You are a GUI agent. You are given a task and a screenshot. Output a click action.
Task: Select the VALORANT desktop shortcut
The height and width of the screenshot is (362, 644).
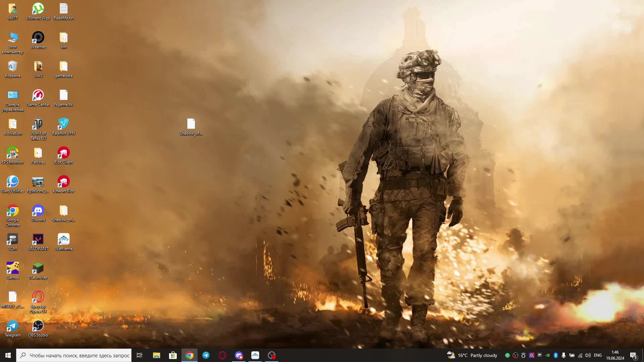(38, 242)
